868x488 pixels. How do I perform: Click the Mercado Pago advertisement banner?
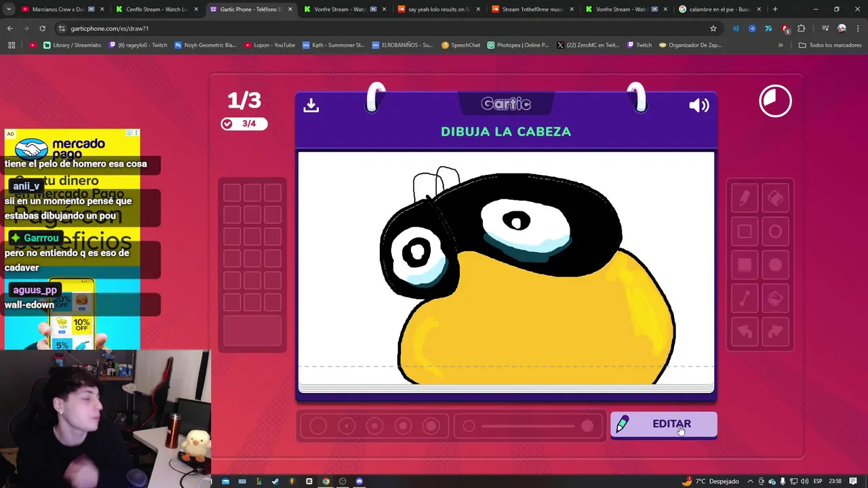(x=72, y=239)
